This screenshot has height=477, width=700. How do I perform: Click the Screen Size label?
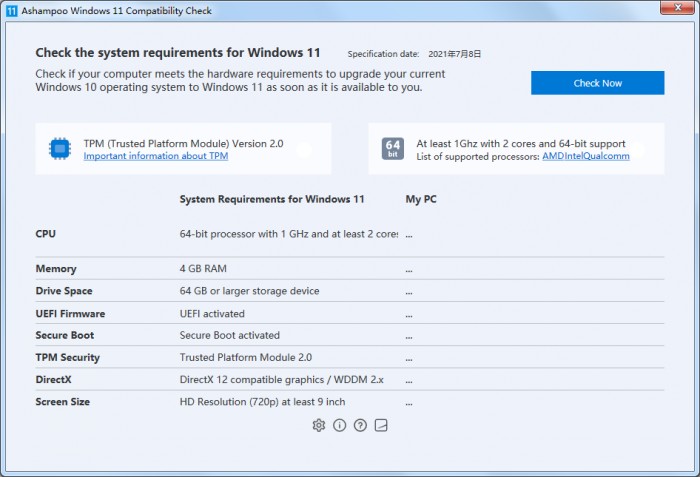click(x=62, y=402)
